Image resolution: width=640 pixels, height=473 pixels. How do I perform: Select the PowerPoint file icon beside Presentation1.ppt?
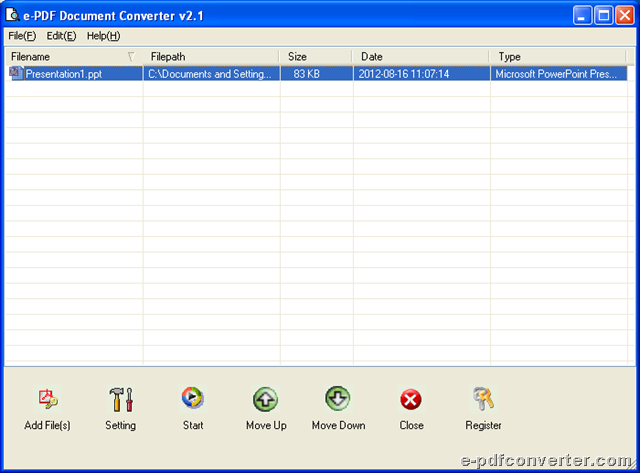(x=16, y=73)
